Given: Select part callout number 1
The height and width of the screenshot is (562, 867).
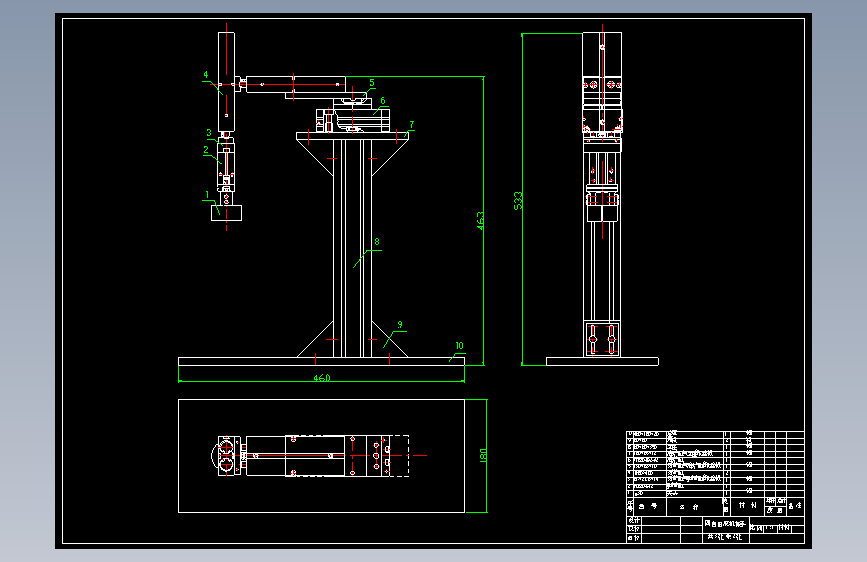Looking at the screenshot, I should click(x=207, y=195).
